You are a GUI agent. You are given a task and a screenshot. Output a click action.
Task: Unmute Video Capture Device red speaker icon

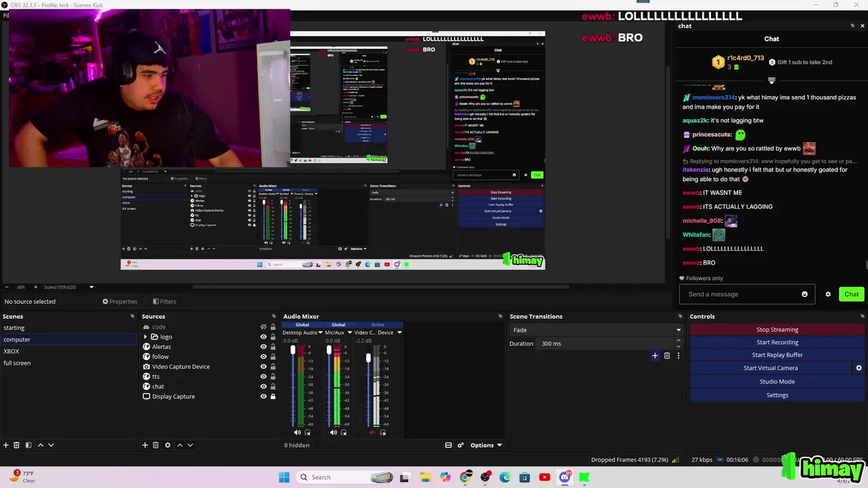click(x=372, y=432)
